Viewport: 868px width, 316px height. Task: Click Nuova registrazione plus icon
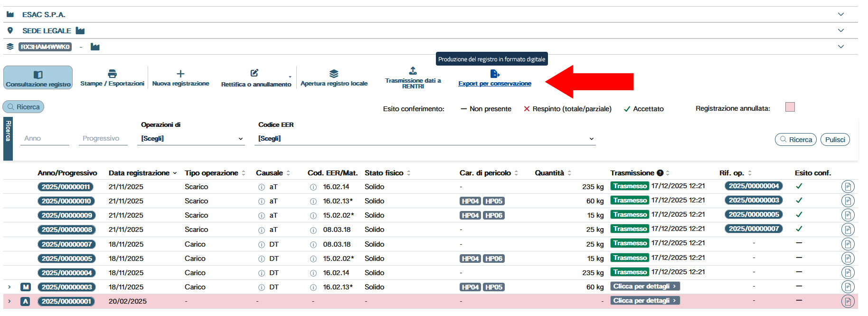click(180, 74)
